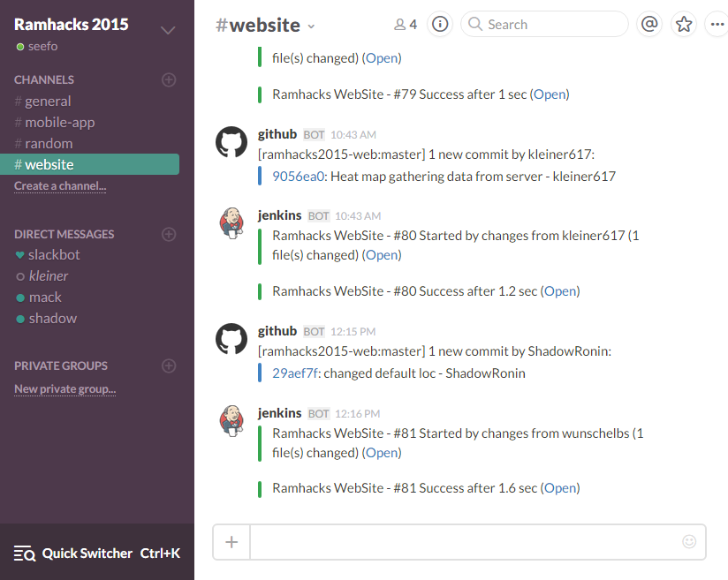Click the Ramhacks 2015 team name
This screenshot has width=728, height=580.
tap(71, 24)
